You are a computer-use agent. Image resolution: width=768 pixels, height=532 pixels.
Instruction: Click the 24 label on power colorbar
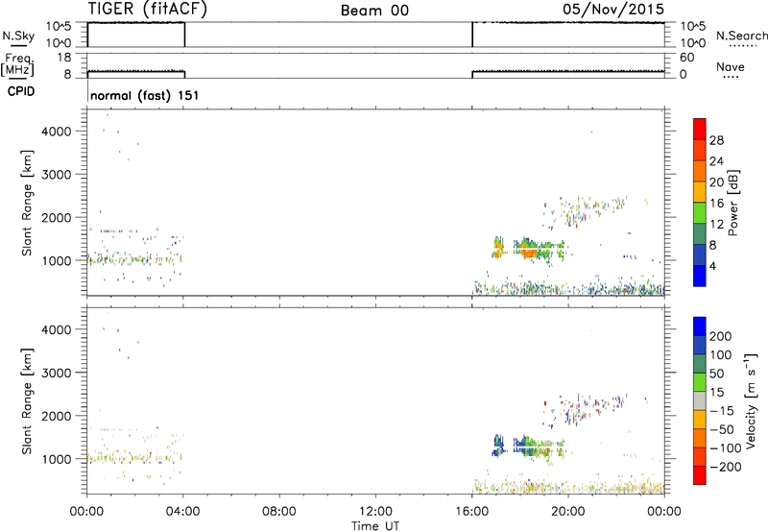(716, 161)
